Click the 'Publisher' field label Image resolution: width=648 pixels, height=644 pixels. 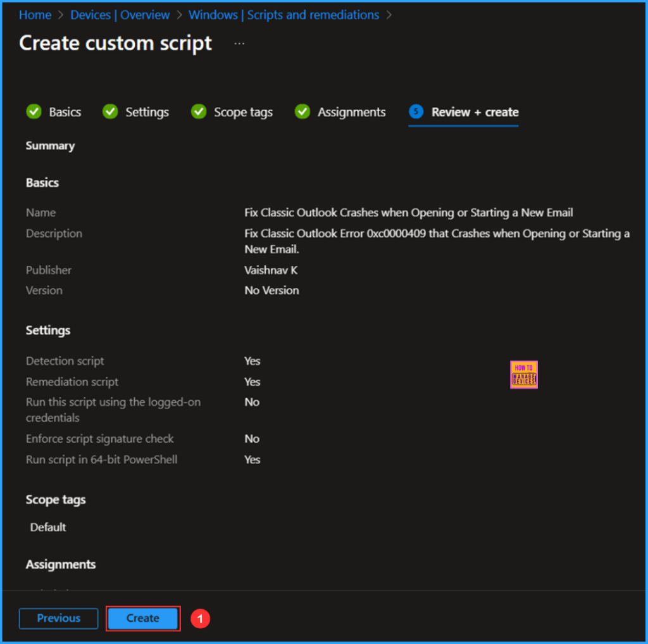(x=49, y=270)
